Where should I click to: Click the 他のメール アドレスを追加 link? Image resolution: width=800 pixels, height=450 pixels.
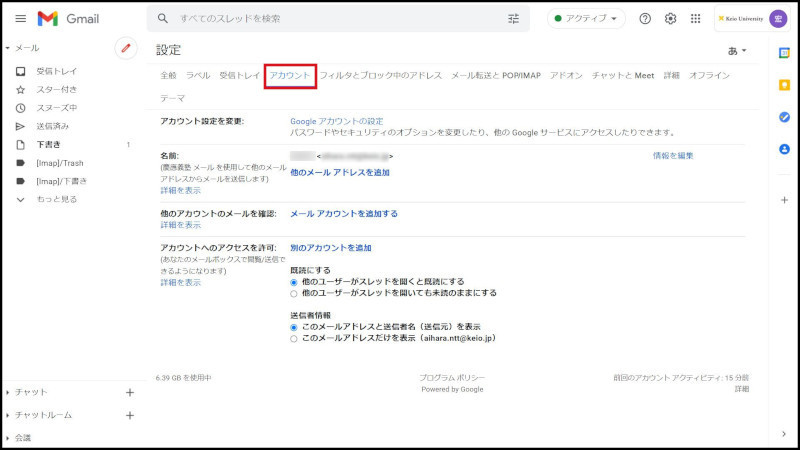tap(340, 172)
